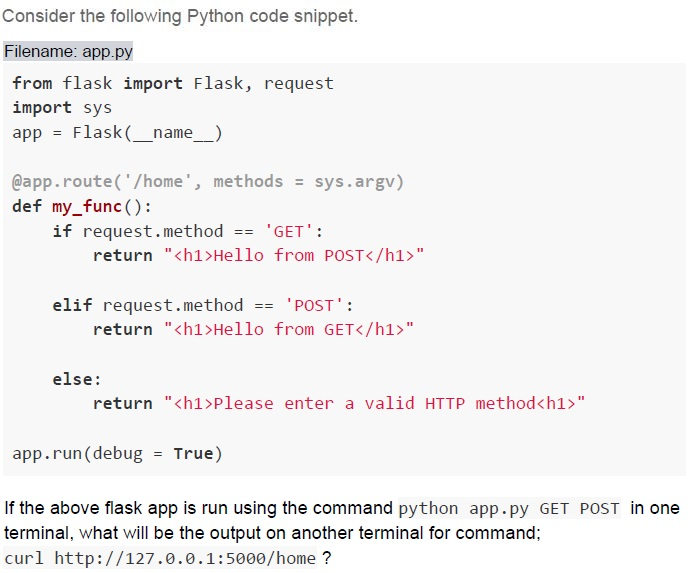The width and height of the screenshot is (692, 573).
Task: Click the '@app.route' decorator line
Action: click(207, 181)
